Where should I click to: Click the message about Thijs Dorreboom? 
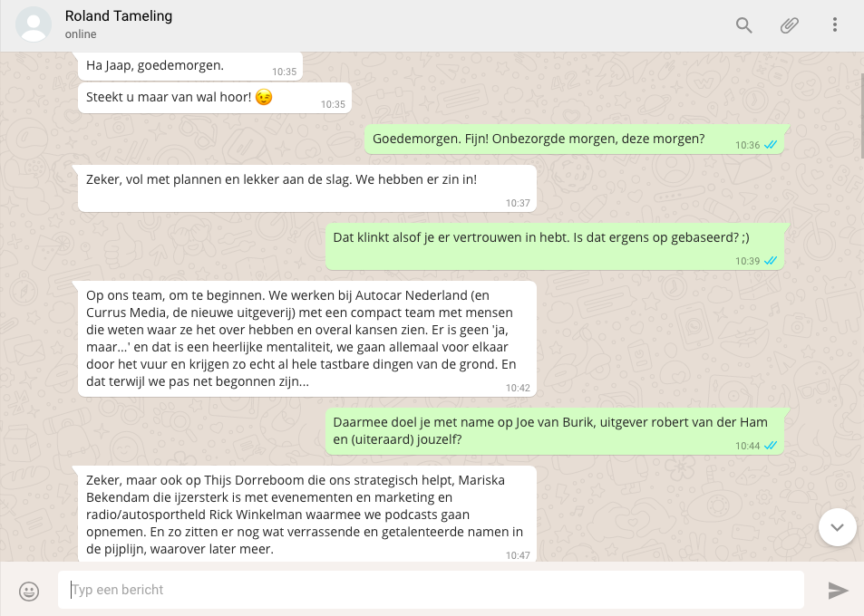click(307, 515)
